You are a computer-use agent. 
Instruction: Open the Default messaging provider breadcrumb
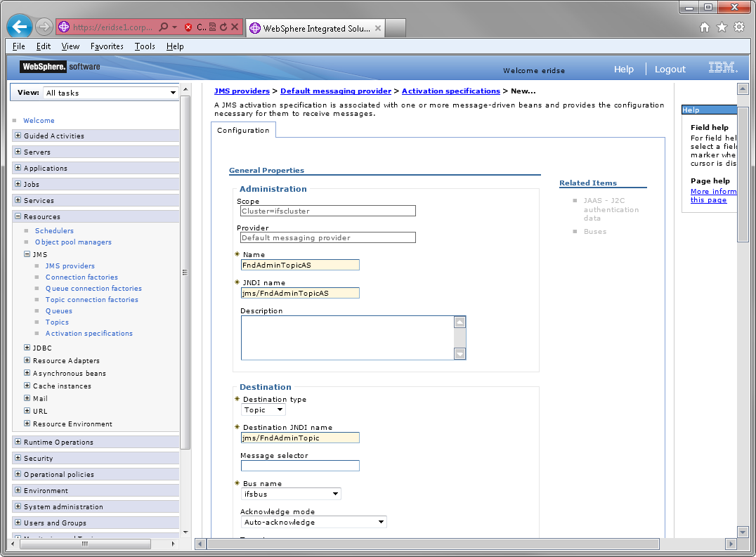[x=336, y=91]
